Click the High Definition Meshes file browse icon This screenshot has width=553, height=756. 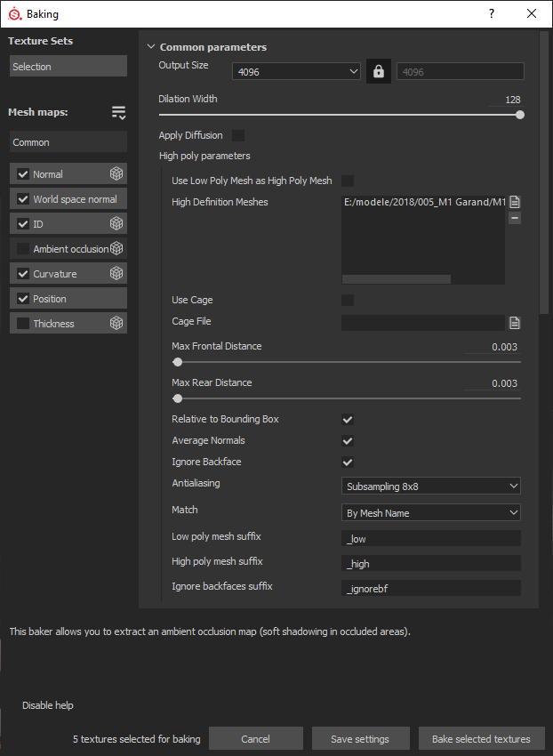tap(515, 202)
